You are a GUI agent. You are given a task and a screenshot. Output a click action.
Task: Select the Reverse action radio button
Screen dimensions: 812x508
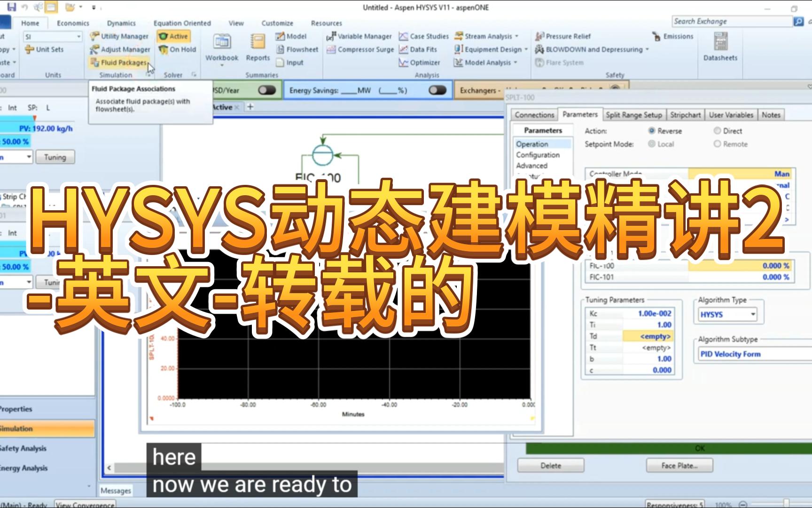[x=651, y=131]
